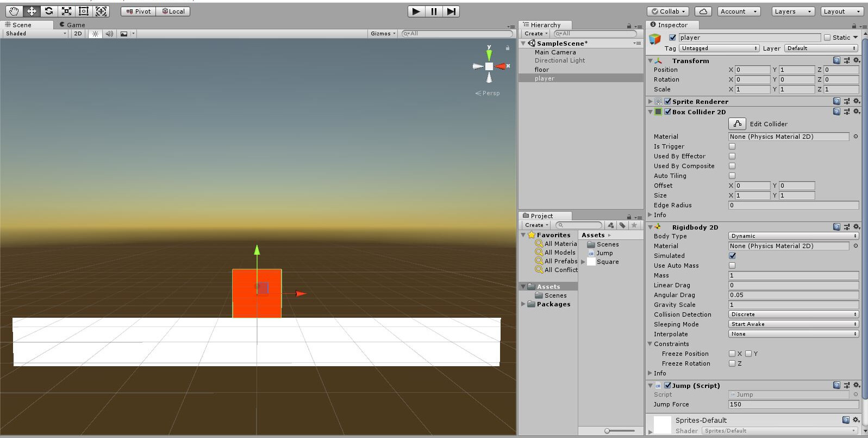The width and height of the screenshot is (868, 438).
Task: Open the Account menu
Action: click(x=738, y=11)
